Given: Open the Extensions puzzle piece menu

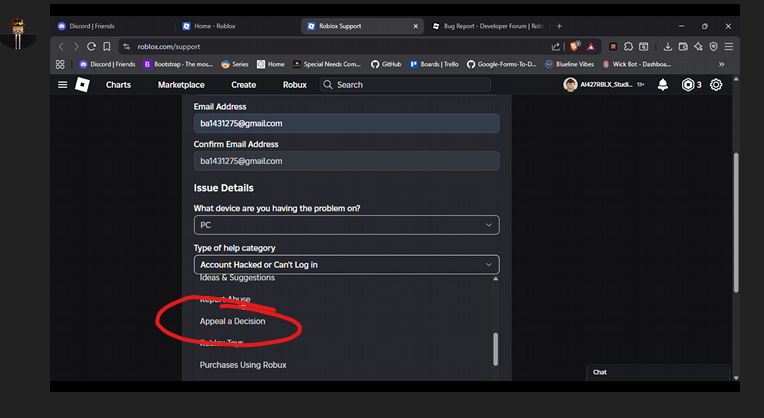Looking at the screenshot, I should coord(629,47).
